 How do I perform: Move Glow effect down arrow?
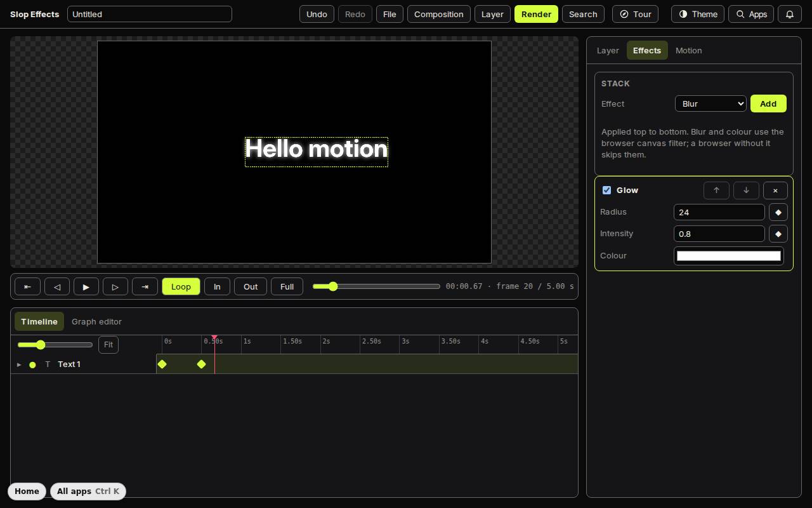(x=746, y=190)
